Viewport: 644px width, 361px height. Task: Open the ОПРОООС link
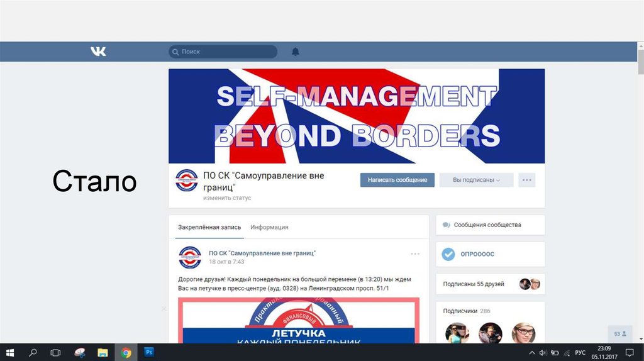click(477, 254)
